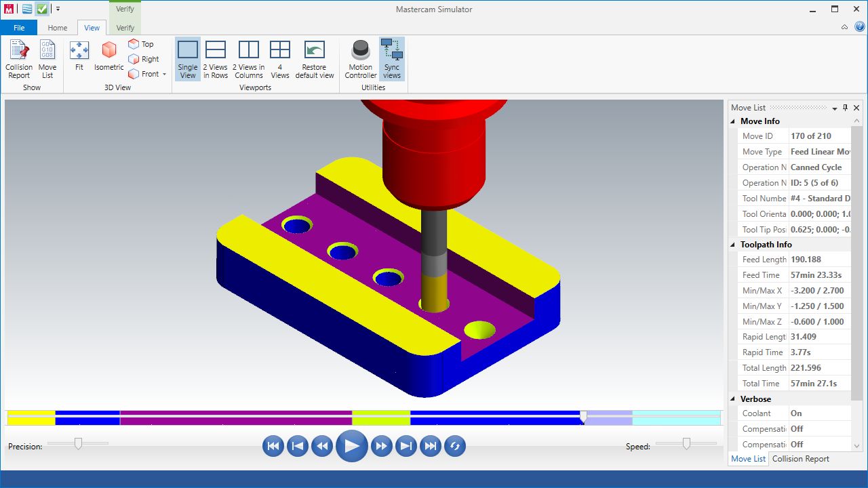This screenshot has height=488, width=868.
Task: Open the File tab
Action: tap(19, 28)
